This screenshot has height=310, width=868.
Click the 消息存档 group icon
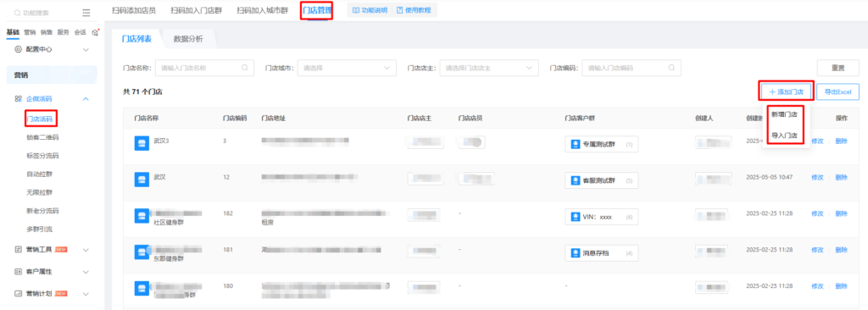575,253
